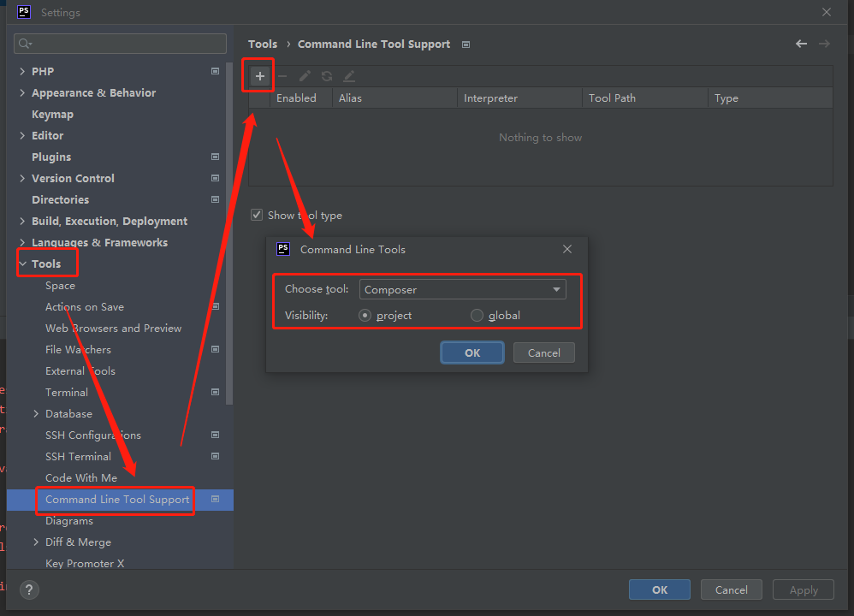
Task: Click the project icon on File Watchers row
Action: [215, 349]
